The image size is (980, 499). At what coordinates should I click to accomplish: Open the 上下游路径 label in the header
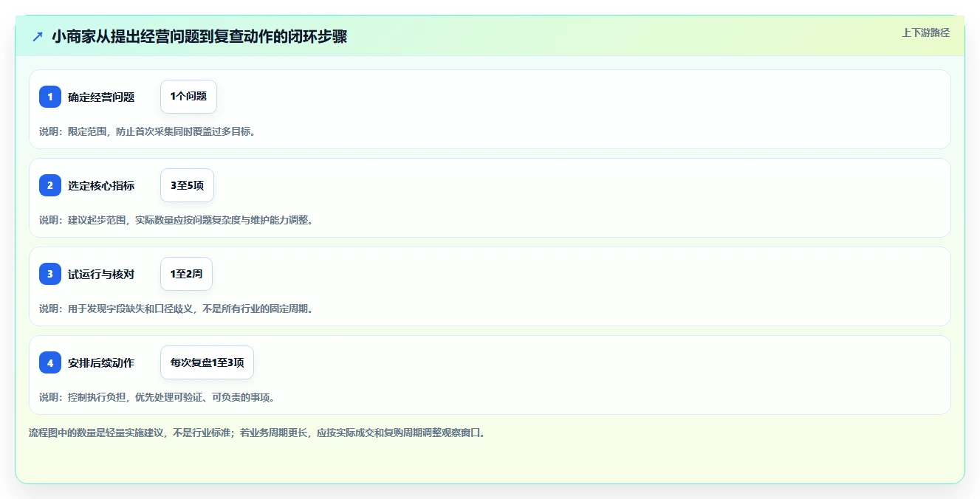coord(925,32)
